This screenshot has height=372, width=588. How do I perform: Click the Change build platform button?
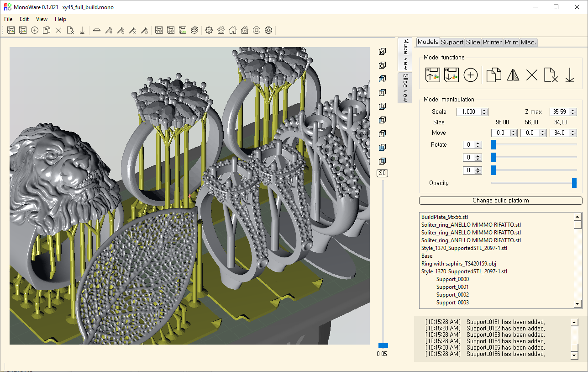coord(500,201)
